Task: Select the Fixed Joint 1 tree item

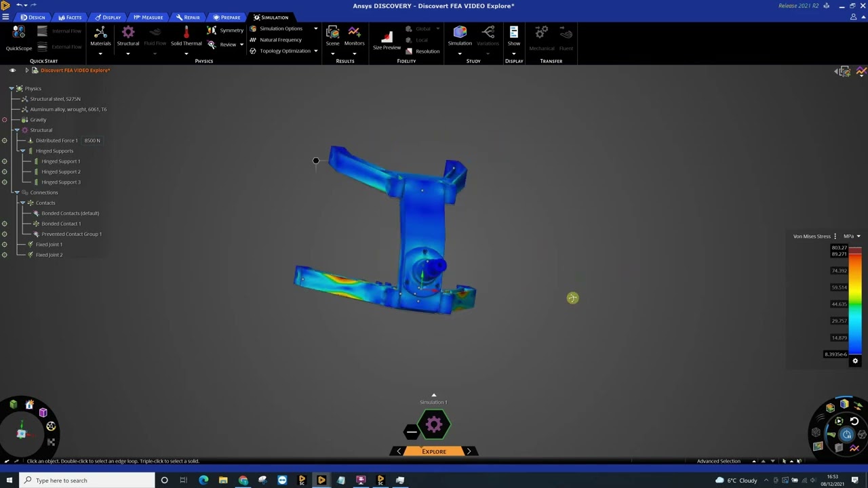Action: pyautogui.click(x=49, y=245)
